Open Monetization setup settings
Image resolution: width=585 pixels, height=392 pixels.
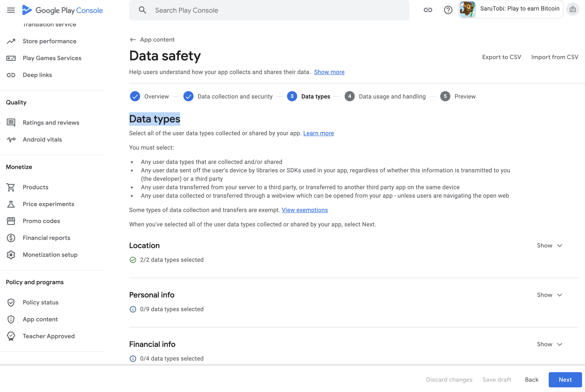50,254
